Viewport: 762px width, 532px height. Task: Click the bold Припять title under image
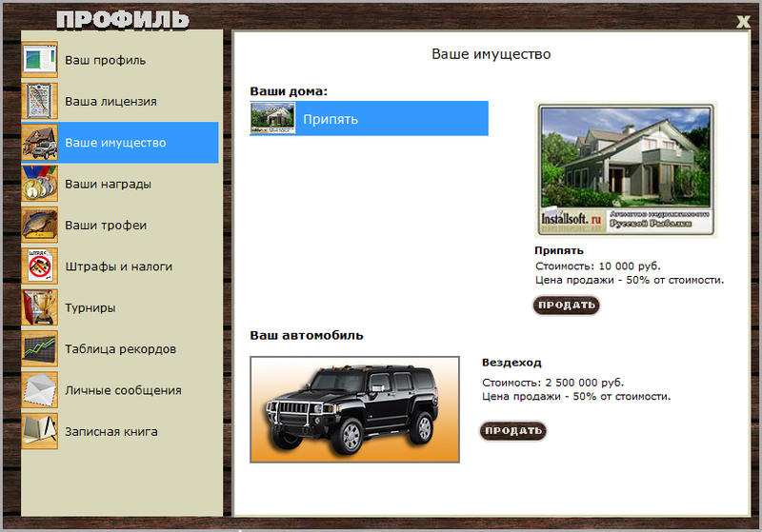(x=559, y=250)
